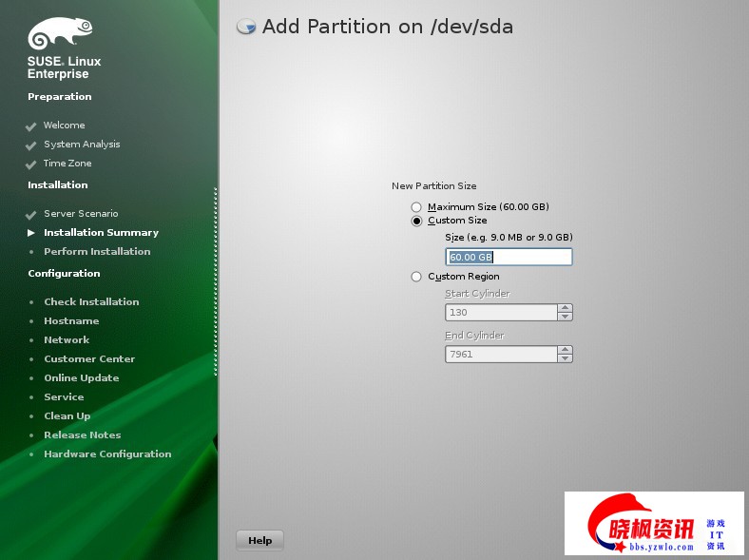
Task: Select the Custom Size radio button
Action: click(x=416, y=221)
